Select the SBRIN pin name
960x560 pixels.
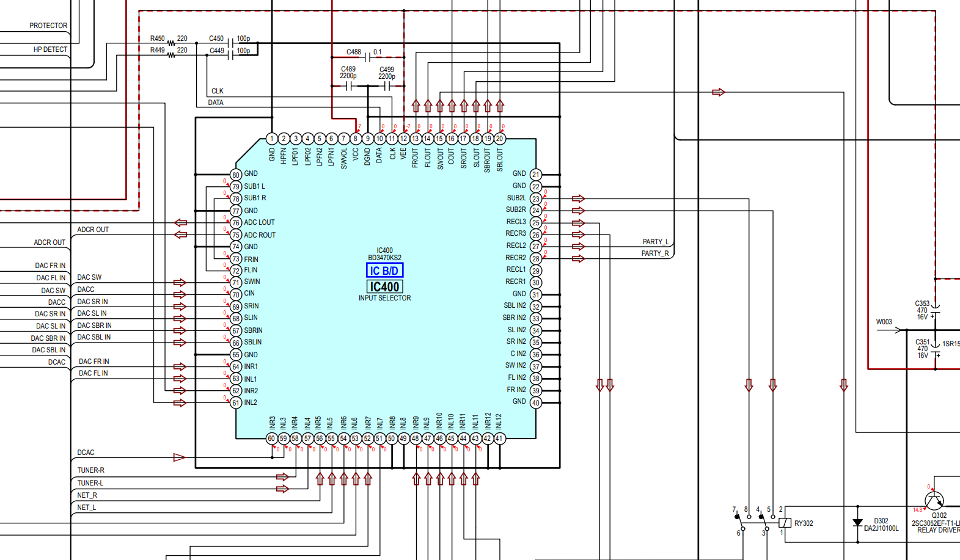254,330
